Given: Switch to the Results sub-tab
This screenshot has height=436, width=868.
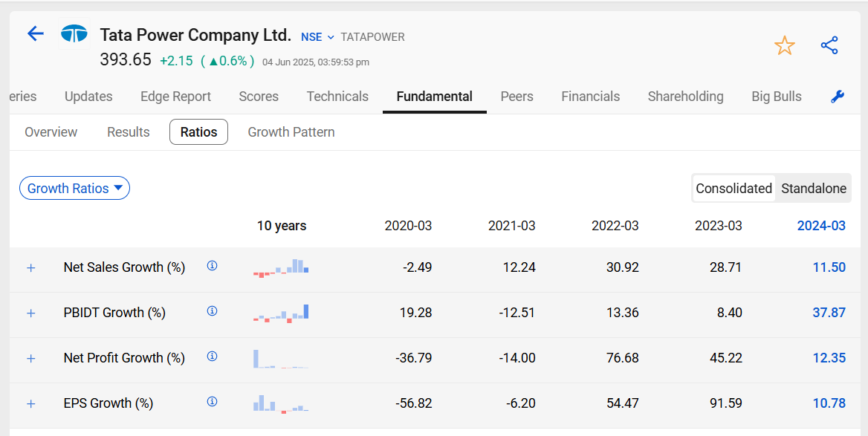Looking at the screenshot, I should 129,132.
